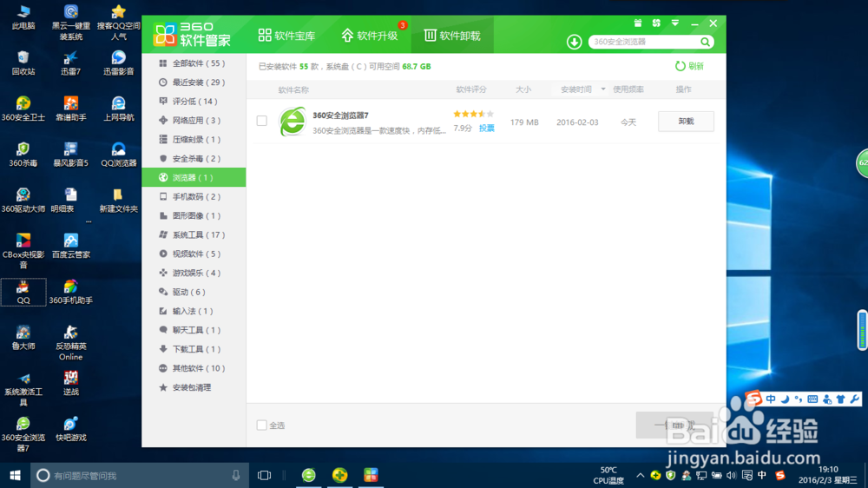Image resolution: width=868 pixels, height=488 pixels.
Task: Check the 360安全浏览器7 row checkbox
Action: click(262, 121)
